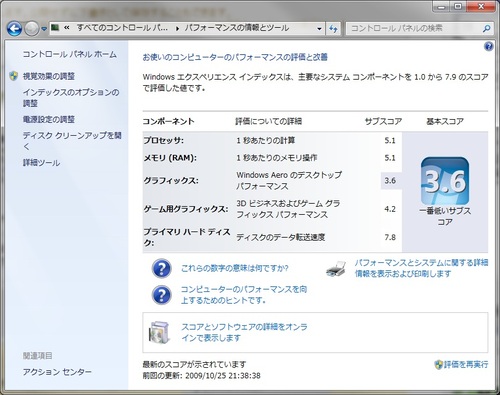Click 評価を再実行 link

click(466, 364)
